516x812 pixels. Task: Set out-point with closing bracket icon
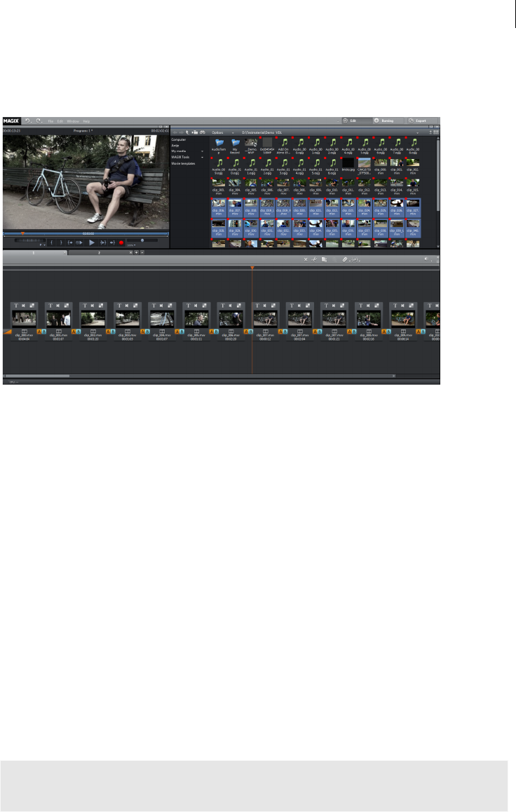click(x=60, y=242)
